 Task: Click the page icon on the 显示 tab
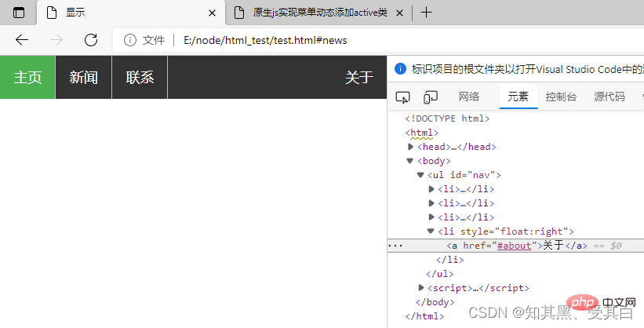point(52,13)
